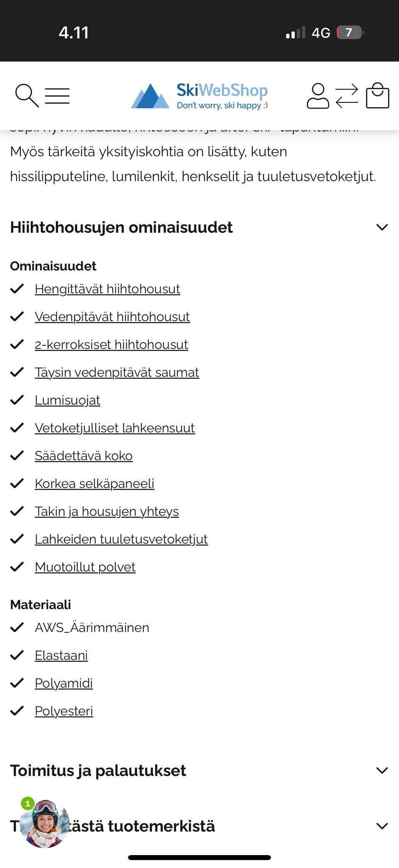Open the Korkea selkäpaneeli link

[x=94, y=483]
